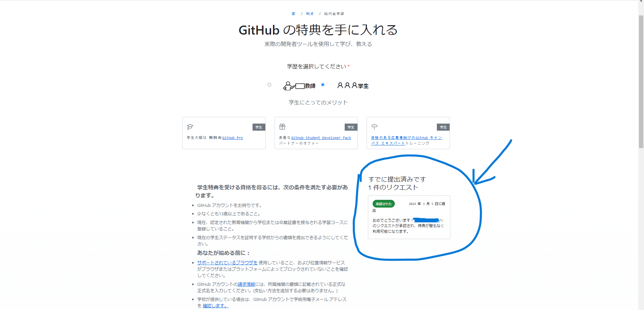Open the GitHub Student Developer Pack link
The image size is (644, 310).
point(321,138)
